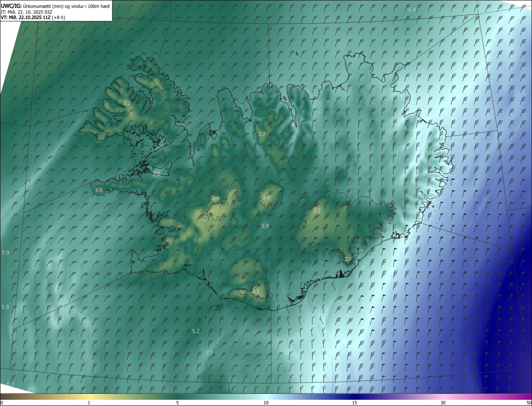Click the valid time "VT: Mið. 22.10.2025 11Z (+8 h)"

click(33, 17)
